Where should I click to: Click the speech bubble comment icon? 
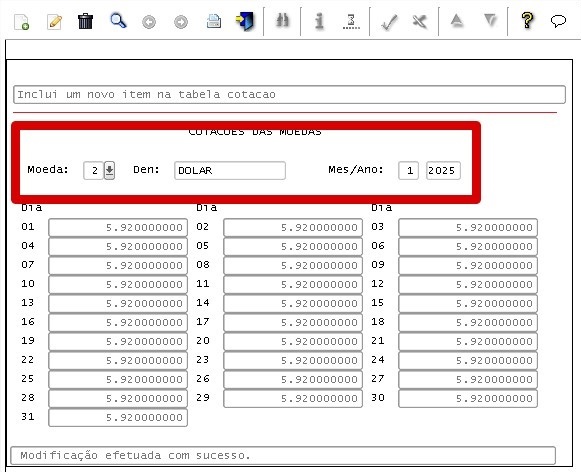(x=558, y=21)
